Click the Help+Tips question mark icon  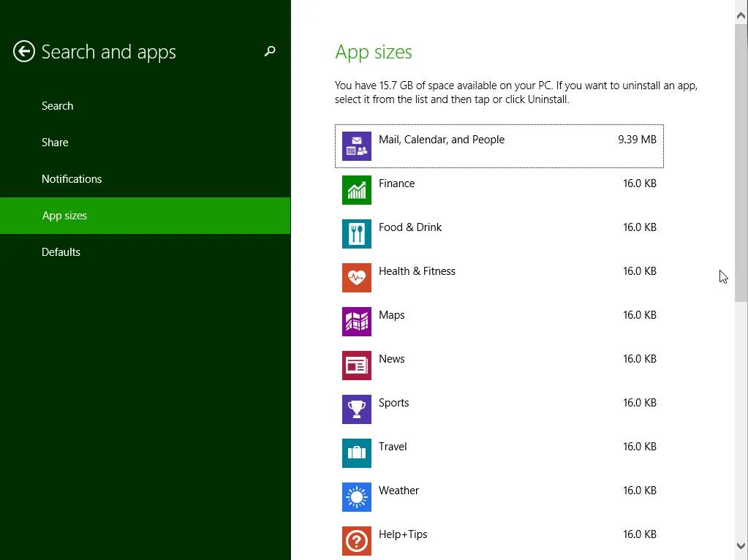point(356,541)
